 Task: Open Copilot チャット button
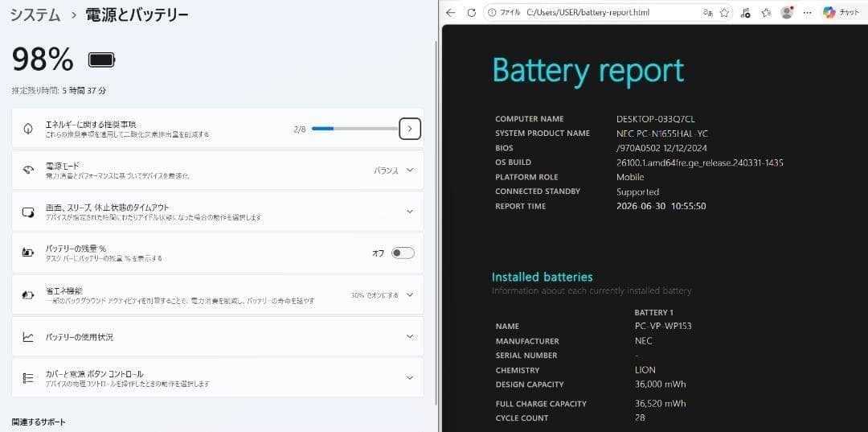click(x=841, y=13)
